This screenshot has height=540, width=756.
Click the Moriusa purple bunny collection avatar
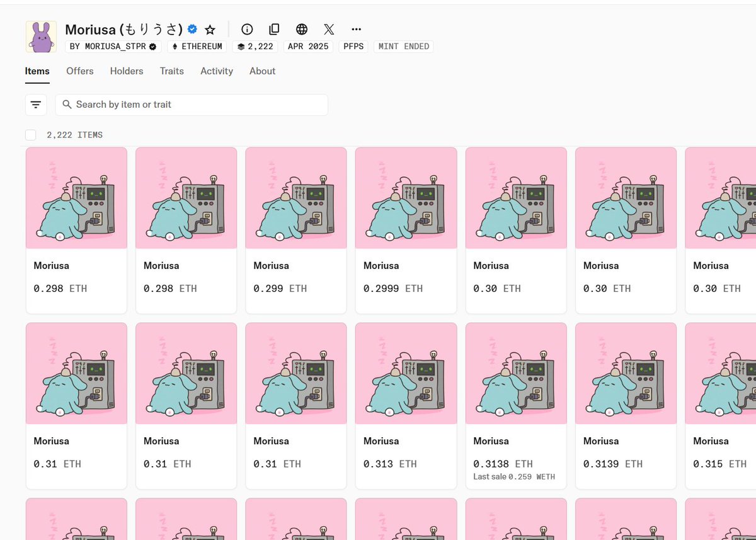pyautogui.click(x=41, y=37)
